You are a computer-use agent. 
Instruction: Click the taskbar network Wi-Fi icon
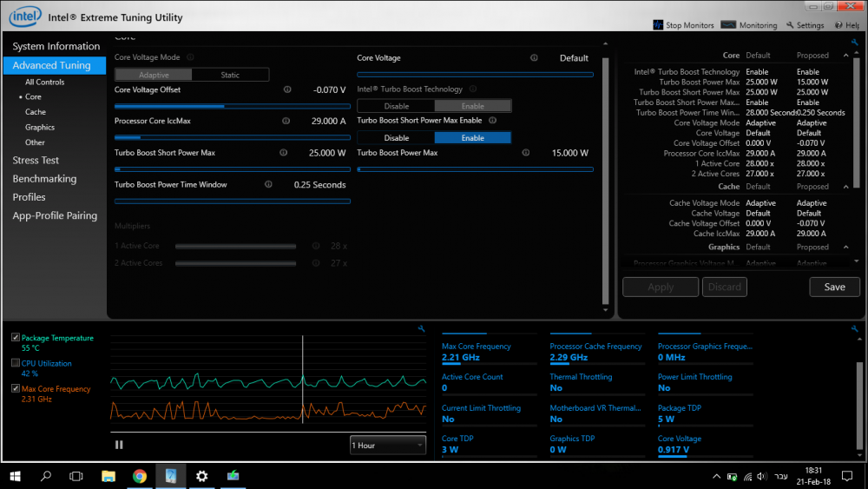(748, 476)
